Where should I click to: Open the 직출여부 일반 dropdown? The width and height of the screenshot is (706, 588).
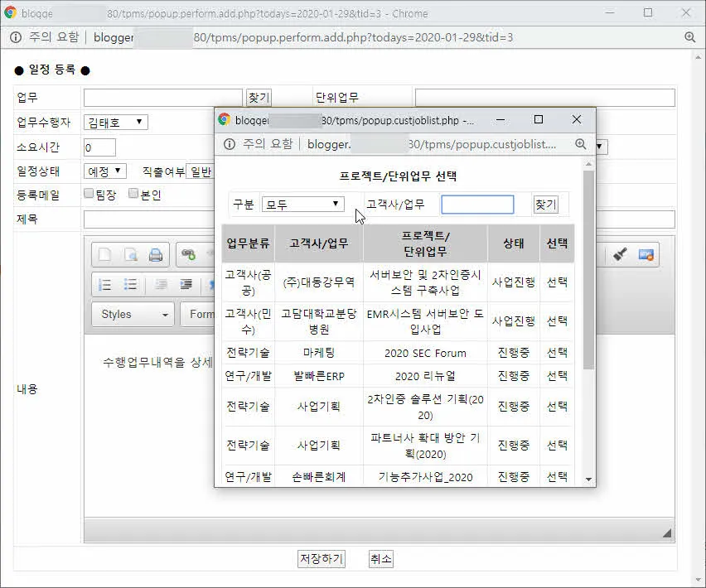coord(201,171)
